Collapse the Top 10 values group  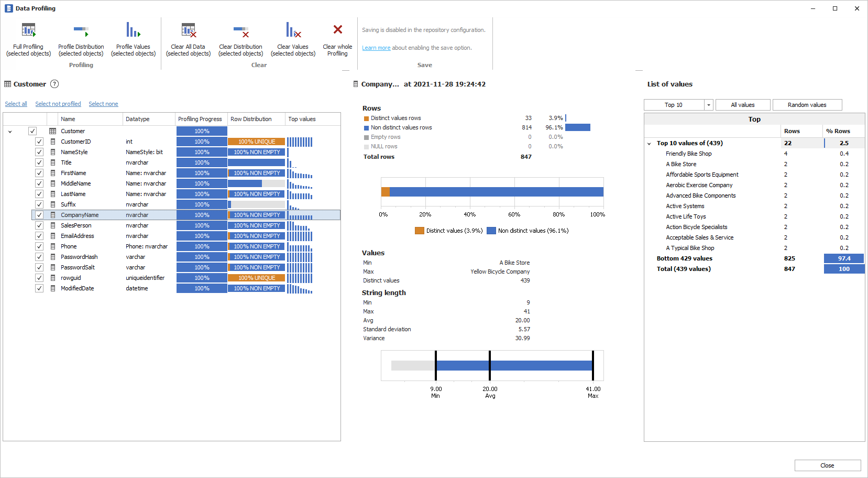pos(649,144)
